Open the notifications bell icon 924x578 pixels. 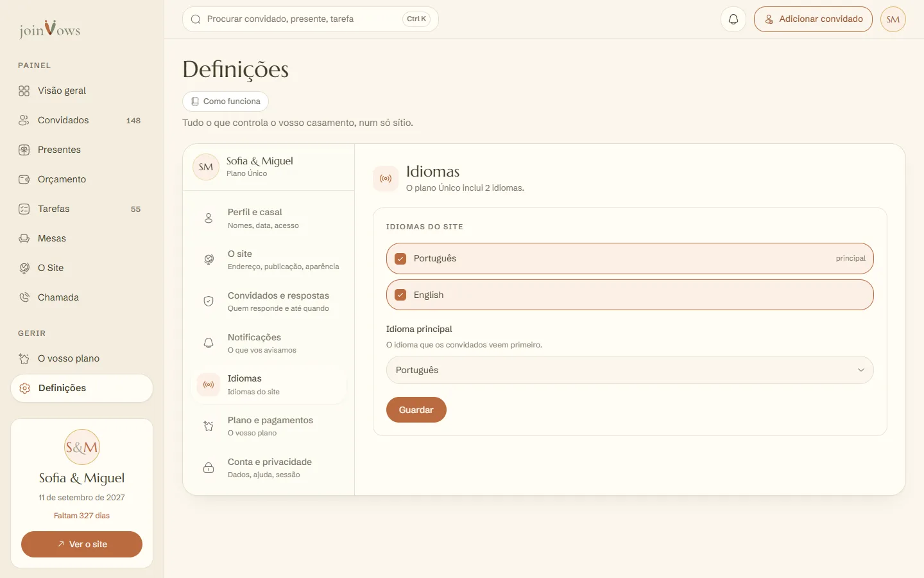pyautogui.click(x=733, y=19)
